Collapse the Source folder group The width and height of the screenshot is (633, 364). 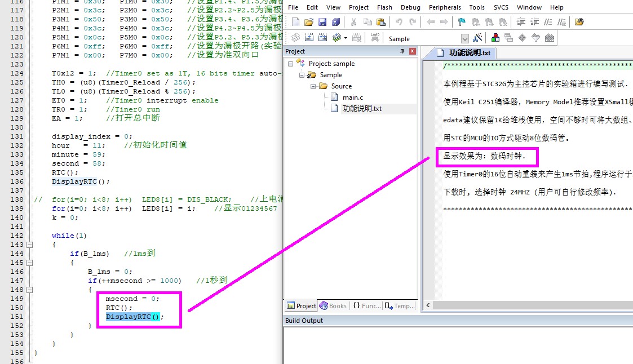pos(313,86)
